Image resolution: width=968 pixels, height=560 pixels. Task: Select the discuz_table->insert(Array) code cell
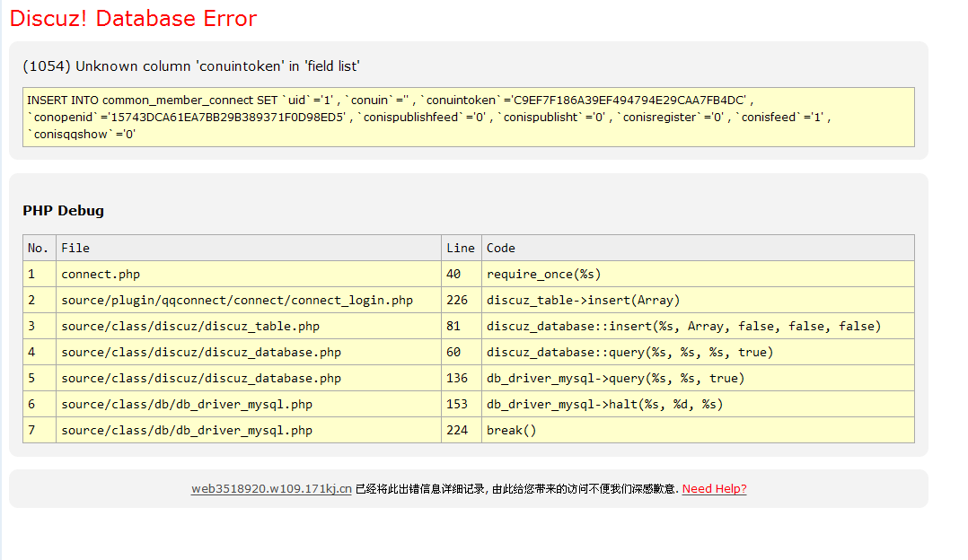[583, 300]
